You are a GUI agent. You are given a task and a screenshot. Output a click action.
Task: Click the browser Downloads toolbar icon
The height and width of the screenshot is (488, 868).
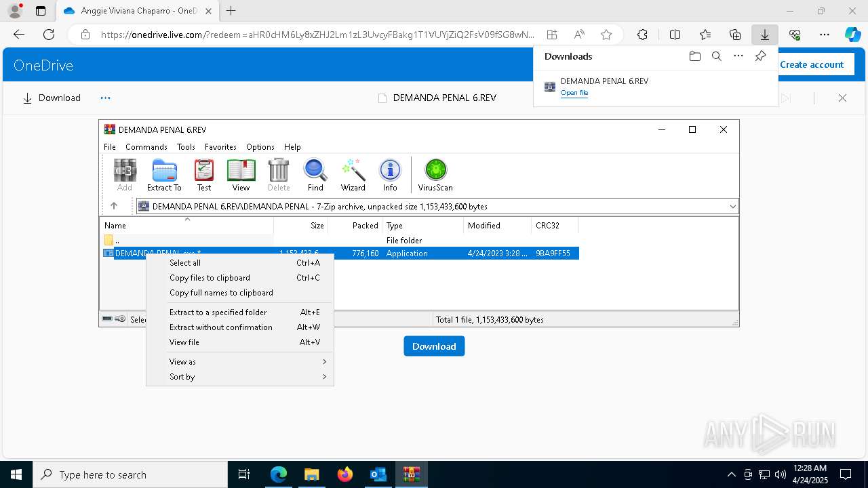tap(764, 35)
